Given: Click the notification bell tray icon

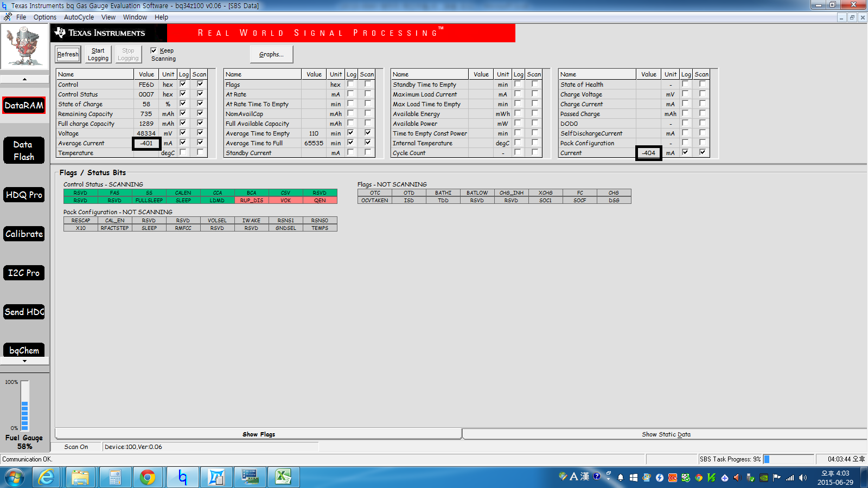Looking at the screenshot, I should (621, 478).
